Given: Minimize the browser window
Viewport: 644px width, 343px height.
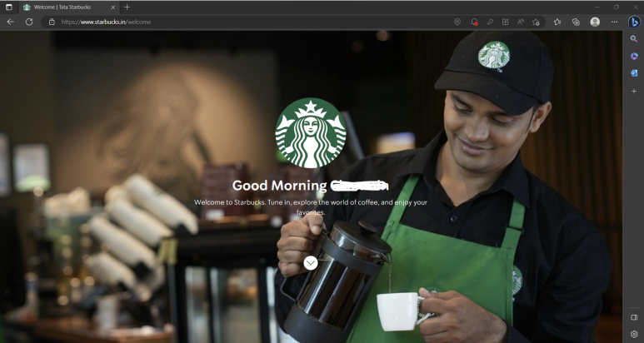Looking at the screenshot, I should (x=597, y=7).
